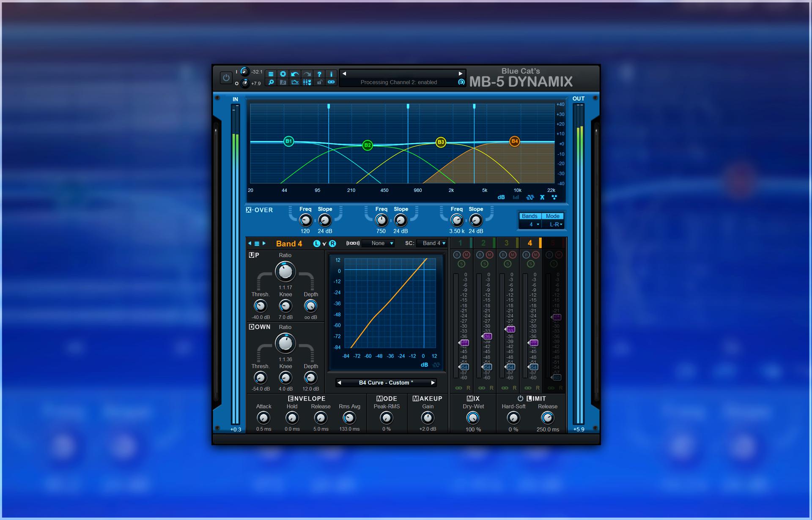
Task: Toggle the L channel button
Action: pyautogui.click(x=317, y=244)
